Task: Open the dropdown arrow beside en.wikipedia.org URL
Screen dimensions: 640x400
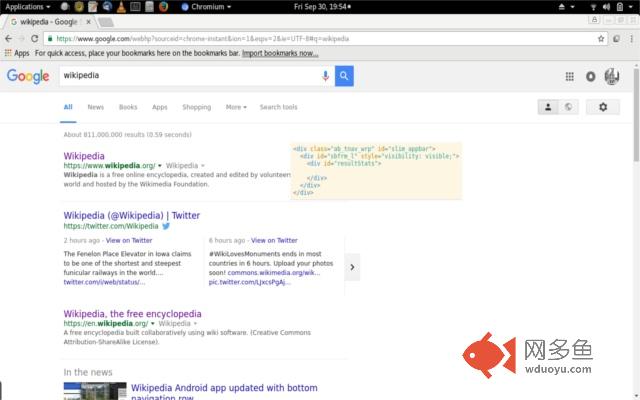Action: coord(153,324)
